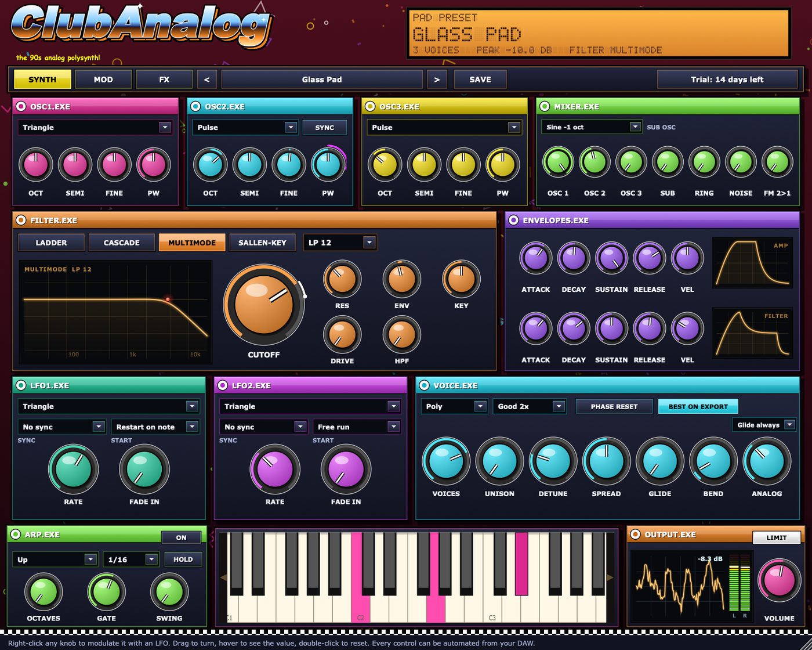
Task: Toggle the MIXER.EXE power button
Action: [545, 106]
